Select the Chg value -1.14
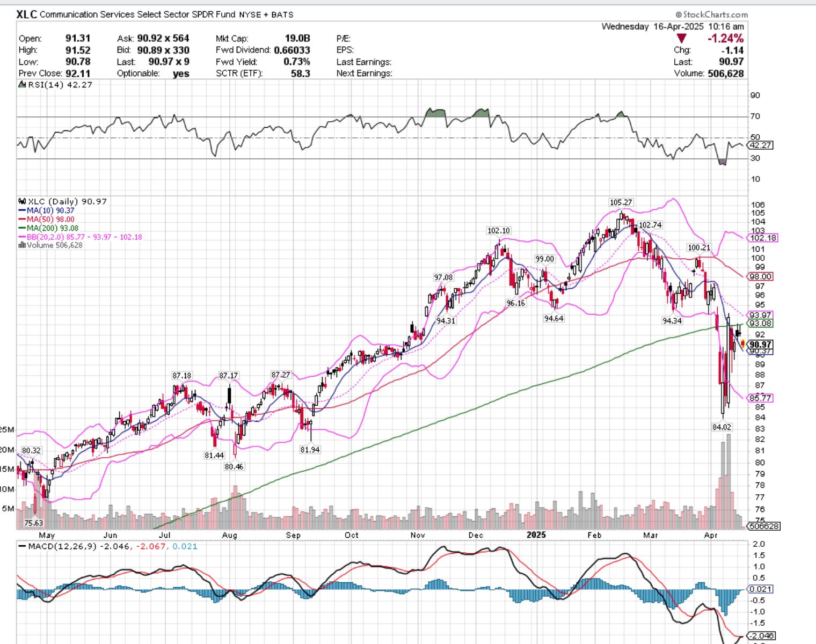Viewport: 816px width, 644px height. (x=733, y=50)
